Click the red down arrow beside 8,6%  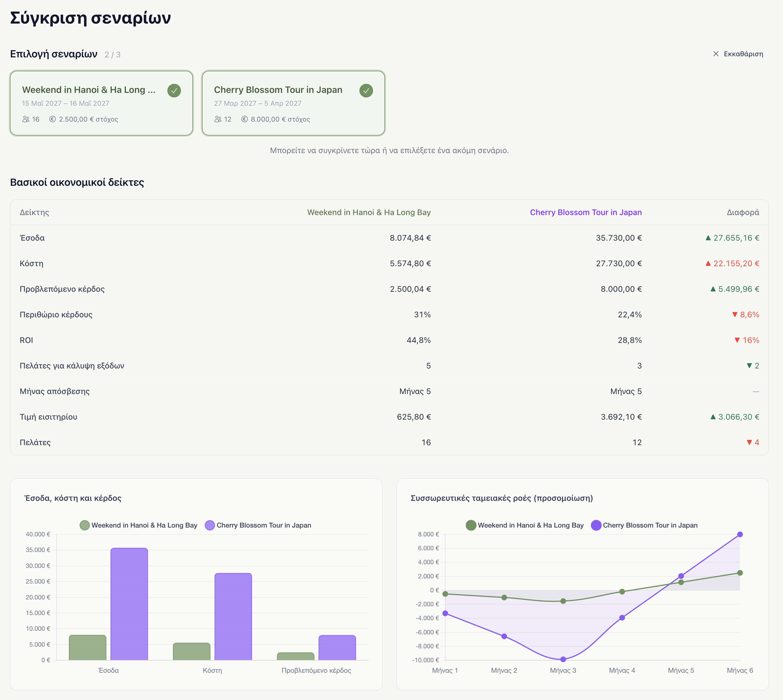(734, 314)
